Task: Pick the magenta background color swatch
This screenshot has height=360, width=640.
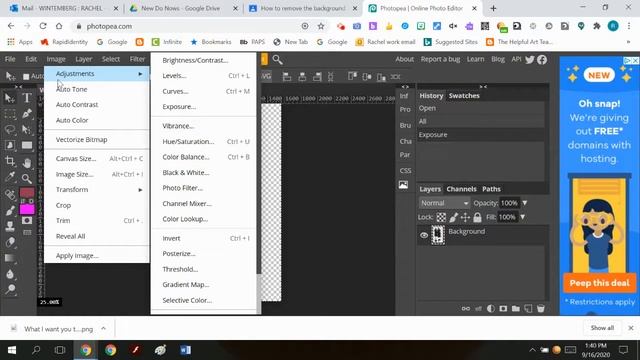Action: click(x=27, y=209)
